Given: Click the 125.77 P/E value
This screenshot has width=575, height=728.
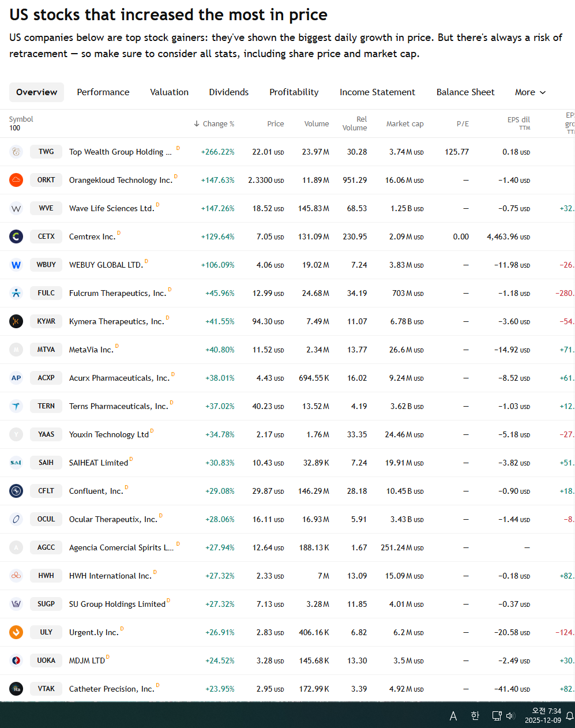Looking at the screenshot, I should point(457,152).
